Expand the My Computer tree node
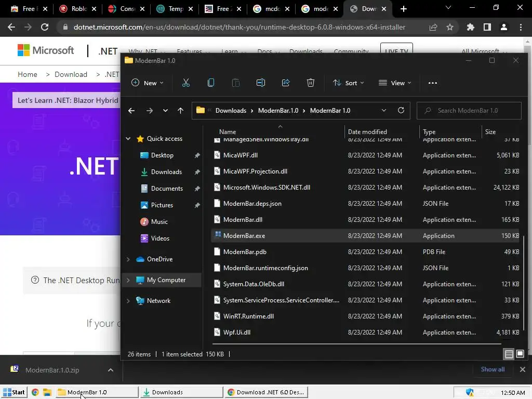This screenshot has height=399, width=532. [x=128, y=280]
